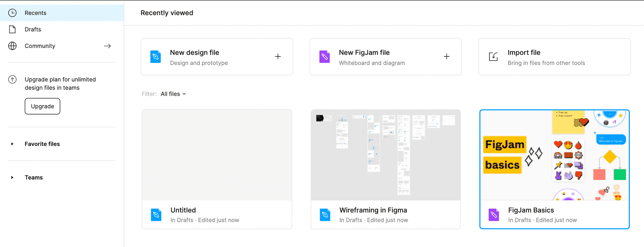Screen dimensions: 644x247
Task: Click In Drafts · Edited just now under Wireframing in Figma
Action: click(374, 220)
